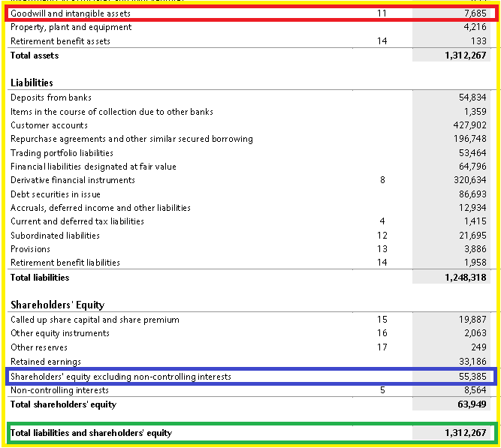This screenshot has width=501, height=448.
Task: Select 'Current and deferred tax liabilities' label
Action: point(77,221)
